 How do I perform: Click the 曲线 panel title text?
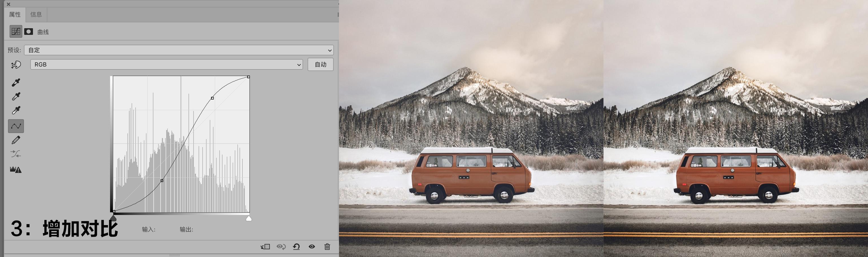[43, 32]
